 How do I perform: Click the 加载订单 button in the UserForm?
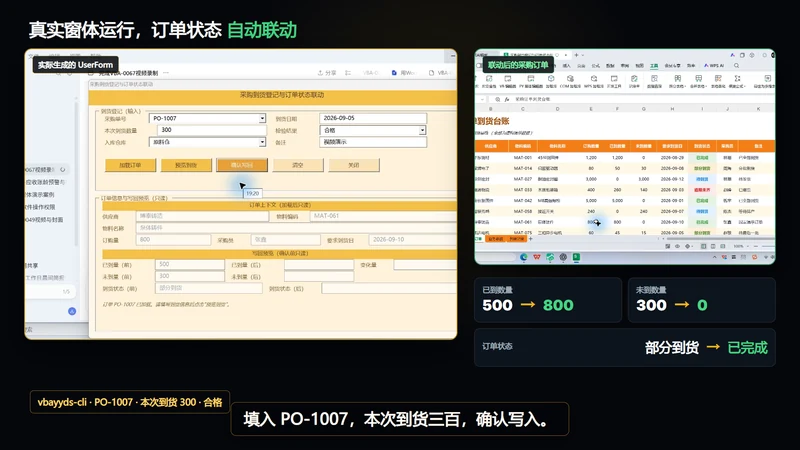point(130,165)
